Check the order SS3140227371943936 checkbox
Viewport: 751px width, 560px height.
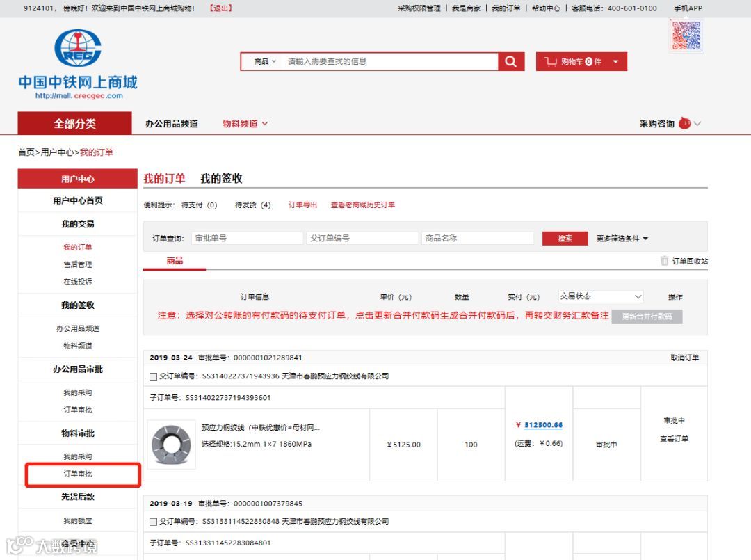coord(153,376)
